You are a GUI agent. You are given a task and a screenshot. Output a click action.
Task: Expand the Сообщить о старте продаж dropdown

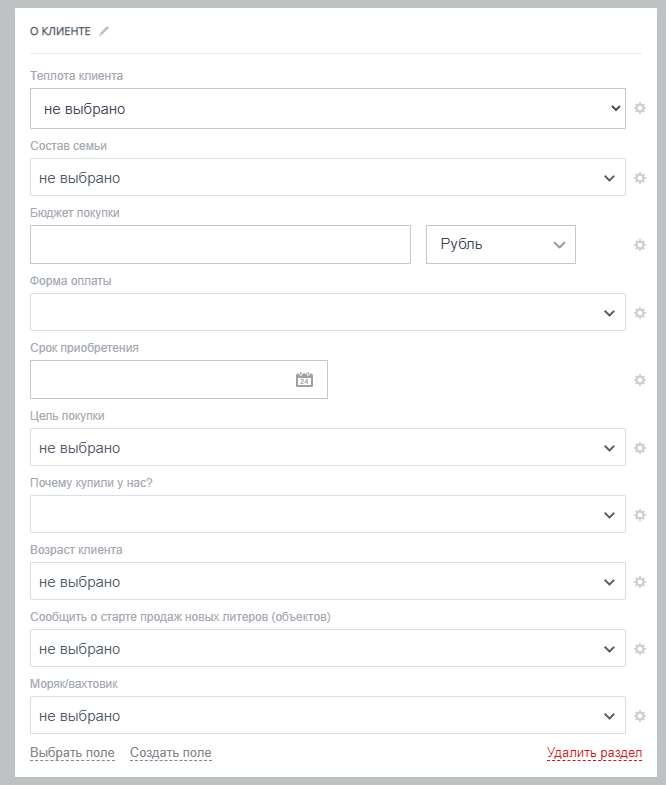(x=327, y=648)
